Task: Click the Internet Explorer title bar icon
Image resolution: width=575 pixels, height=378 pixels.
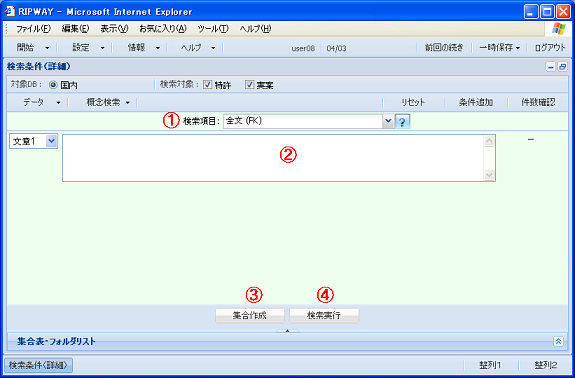Action: (x=9, y=11)
